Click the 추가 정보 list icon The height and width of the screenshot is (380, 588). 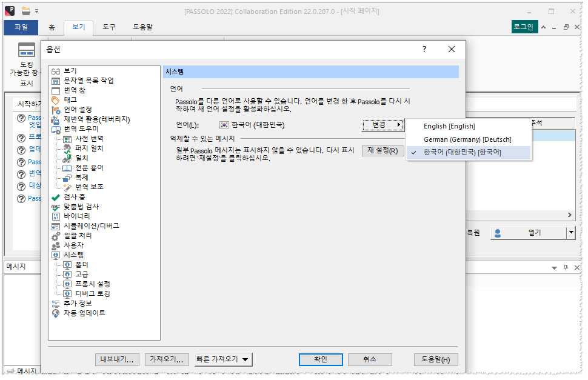[x=56, y=304]
